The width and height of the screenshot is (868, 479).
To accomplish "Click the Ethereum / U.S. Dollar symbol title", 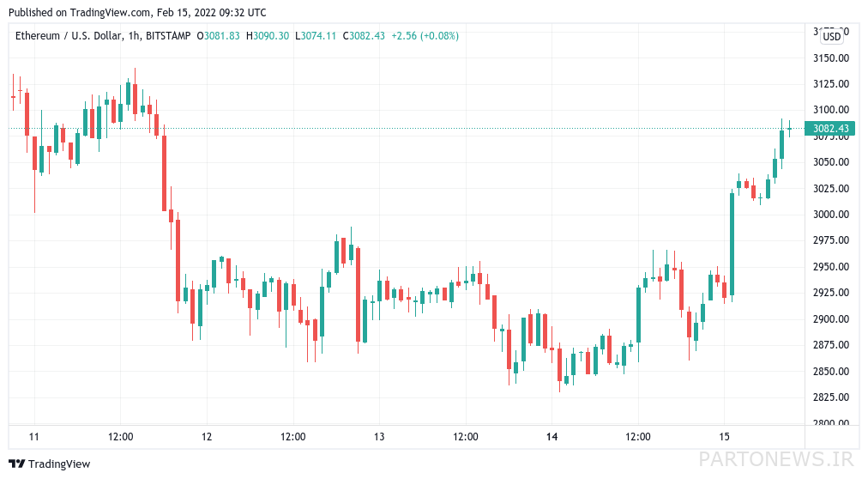I will click(68, 36).
